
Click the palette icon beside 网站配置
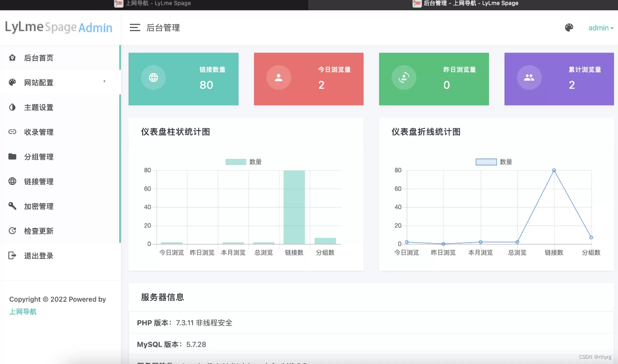click(12, 83)
